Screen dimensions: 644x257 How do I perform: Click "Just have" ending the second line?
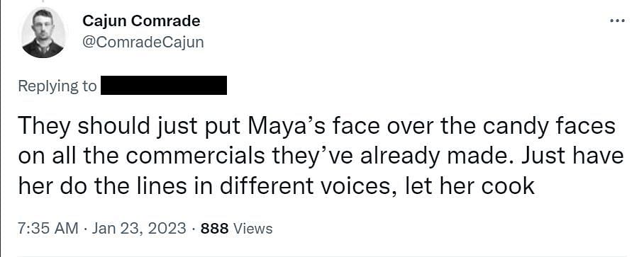(x=573, y=156)
